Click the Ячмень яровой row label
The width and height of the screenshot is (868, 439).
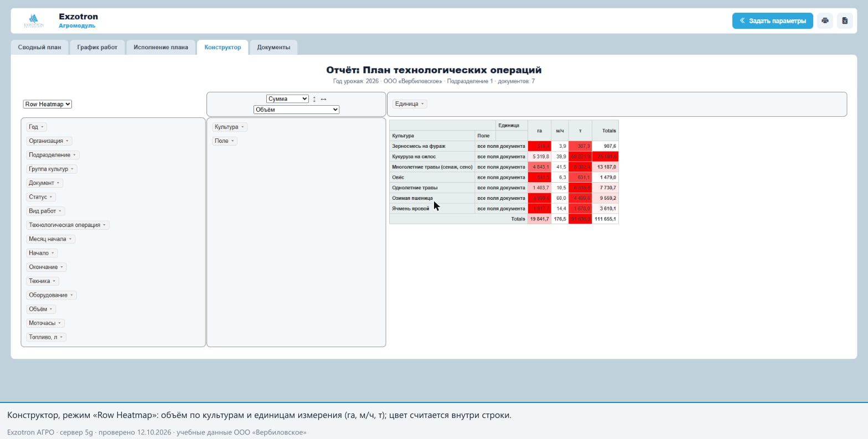432,209
